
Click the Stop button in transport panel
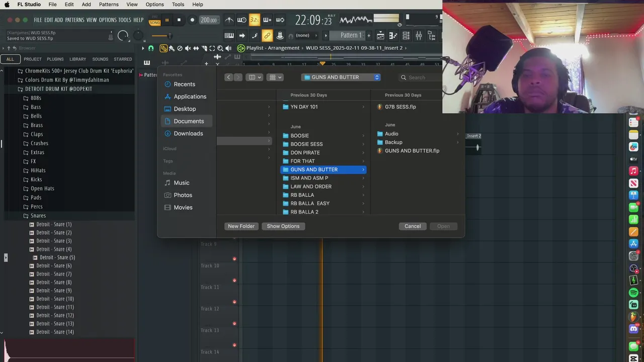click(x=179, y=20)
